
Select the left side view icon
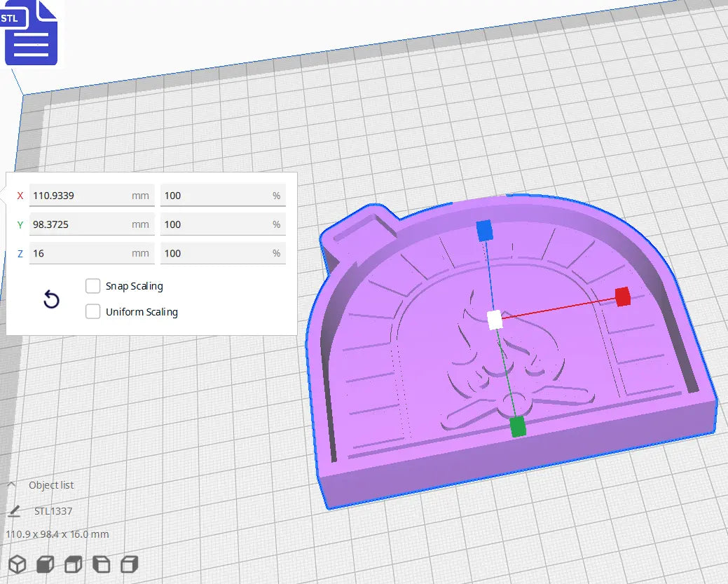click(x=101, y=564)
